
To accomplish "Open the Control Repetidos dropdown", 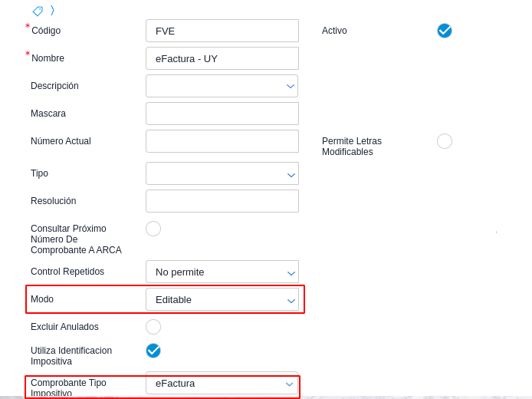I will tap(291, 272).
